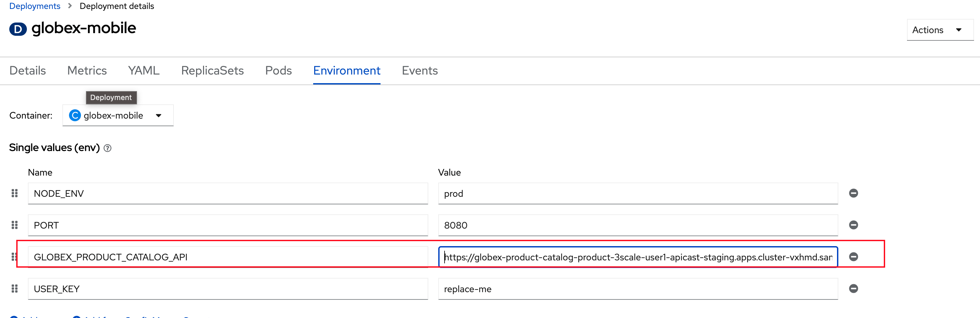This screenshot has height=318, width=980.
Task: Remove the GLOBEX_PRODUCT_CATALOG_API variable row
Action: coord(853,257)
